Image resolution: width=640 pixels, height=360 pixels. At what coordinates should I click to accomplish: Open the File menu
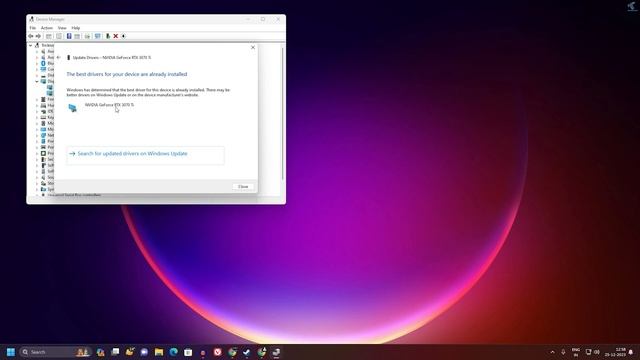click(x=33, y=28)
